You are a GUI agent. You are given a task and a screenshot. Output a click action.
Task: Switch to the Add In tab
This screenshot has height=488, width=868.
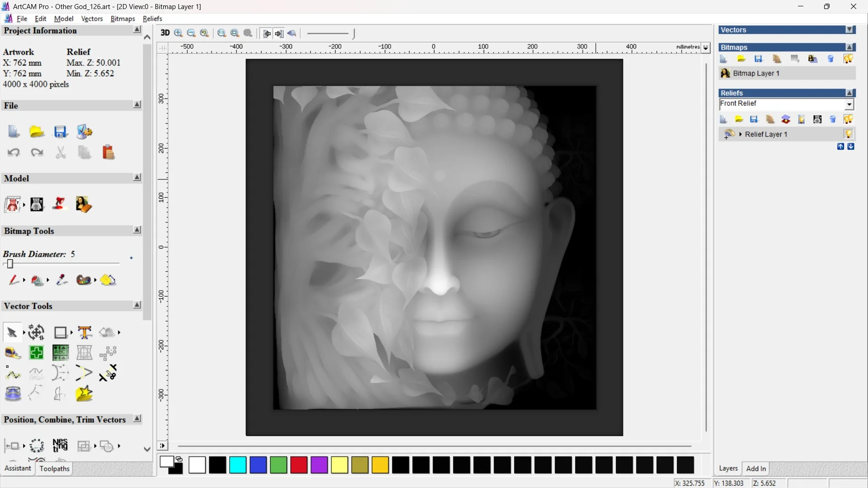[756, 469]
